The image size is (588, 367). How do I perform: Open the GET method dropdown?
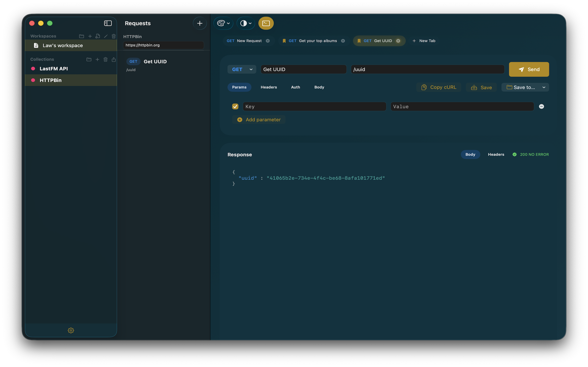[x=242, y=69]
